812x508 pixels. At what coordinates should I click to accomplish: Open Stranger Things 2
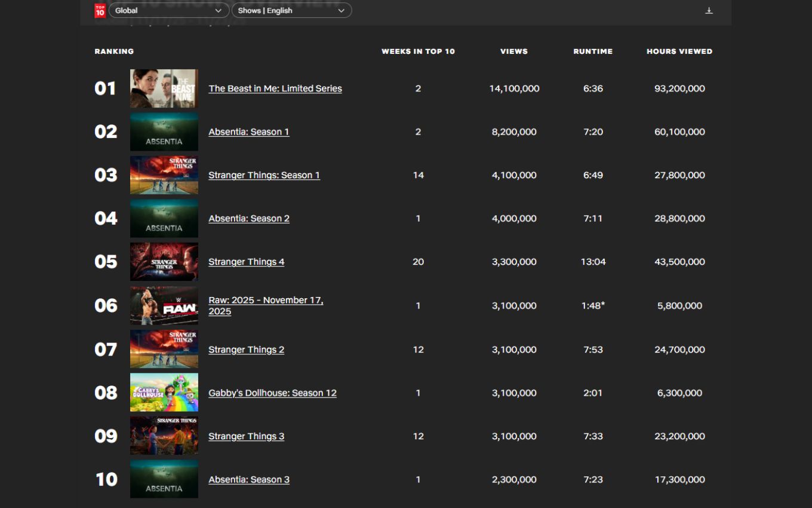click(246, 349)
